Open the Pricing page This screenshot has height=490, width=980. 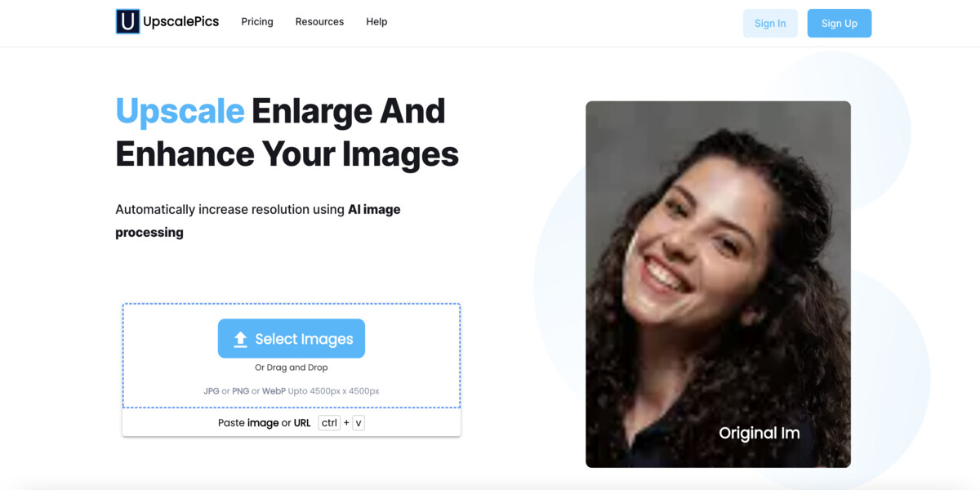257,22
